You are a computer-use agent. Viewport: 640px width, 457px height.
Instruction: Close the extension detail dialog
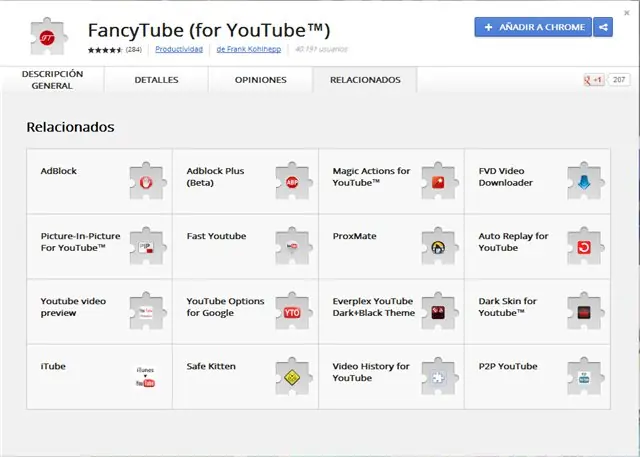(627, 13)
